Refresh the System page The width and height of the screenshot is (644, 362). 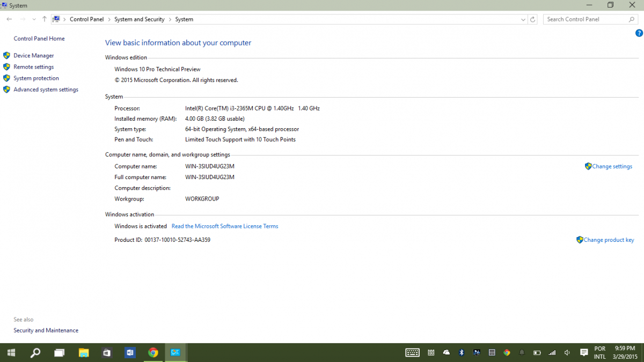[532, 19]
